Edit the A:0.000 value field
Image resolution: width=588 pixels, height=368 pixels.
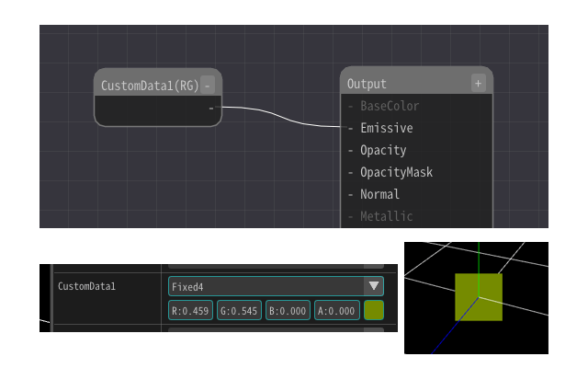coord(336,311)
